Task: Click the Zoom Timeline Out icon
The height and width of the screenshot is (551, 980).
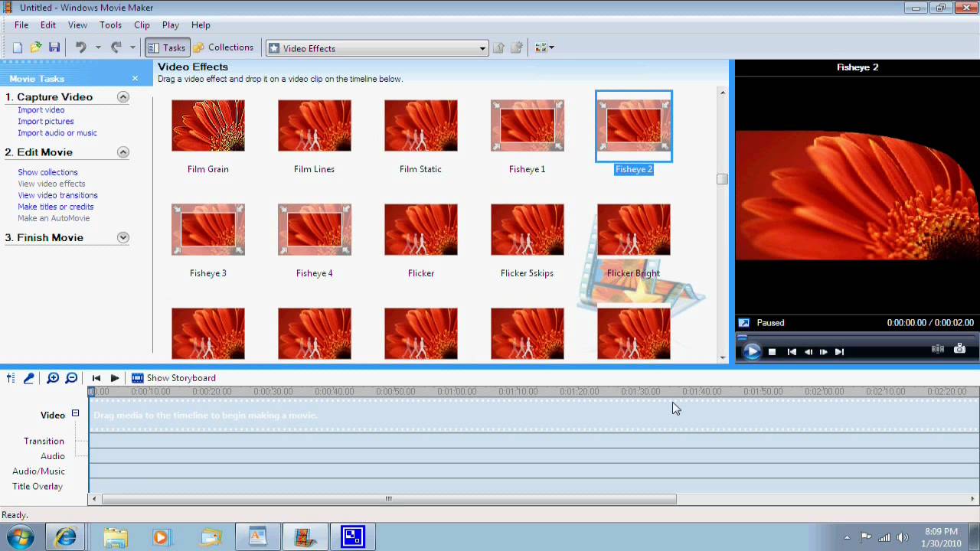Action: point(71,378)
